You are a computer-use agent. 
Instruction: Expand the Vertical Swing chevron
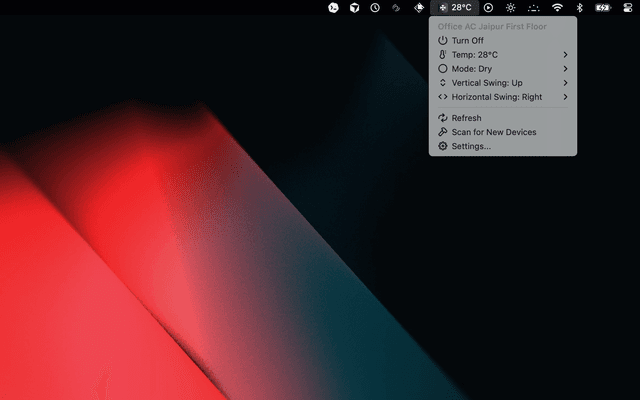click(565, 83)
